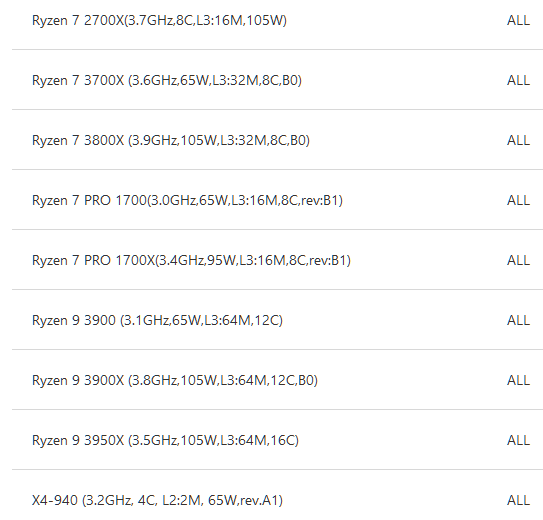Select the Ryzen 7 2700X processor entry
Viewport: 543px width, 520px height.
coord(159,20)
